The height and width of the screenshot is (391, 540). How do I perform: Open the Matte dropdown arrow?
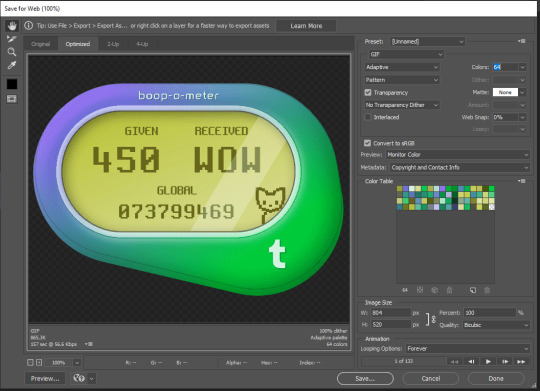click(522, 92)
